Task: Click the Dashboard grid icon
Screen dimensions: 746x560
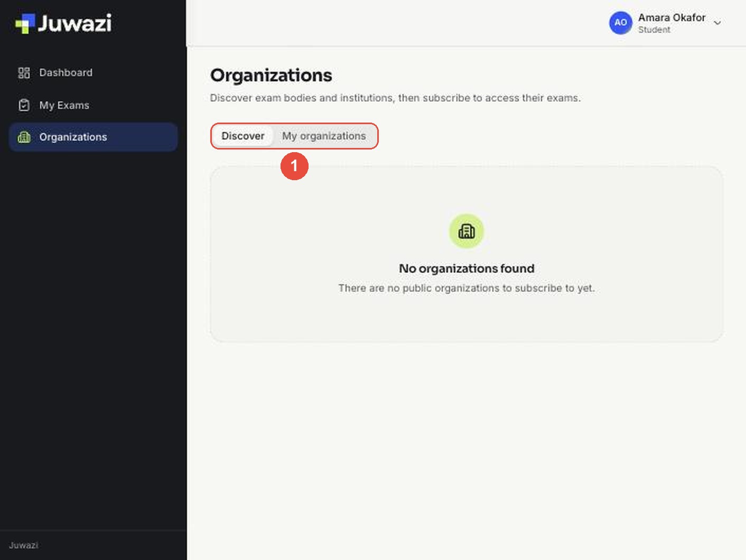Action: (x=24, y=73)
